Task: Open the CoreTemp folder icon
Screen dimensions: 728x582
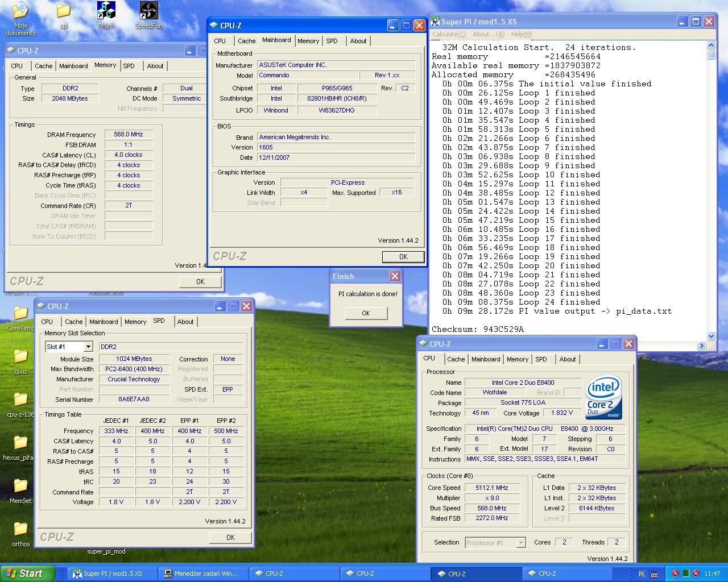Action: click(x=20, y=318)
